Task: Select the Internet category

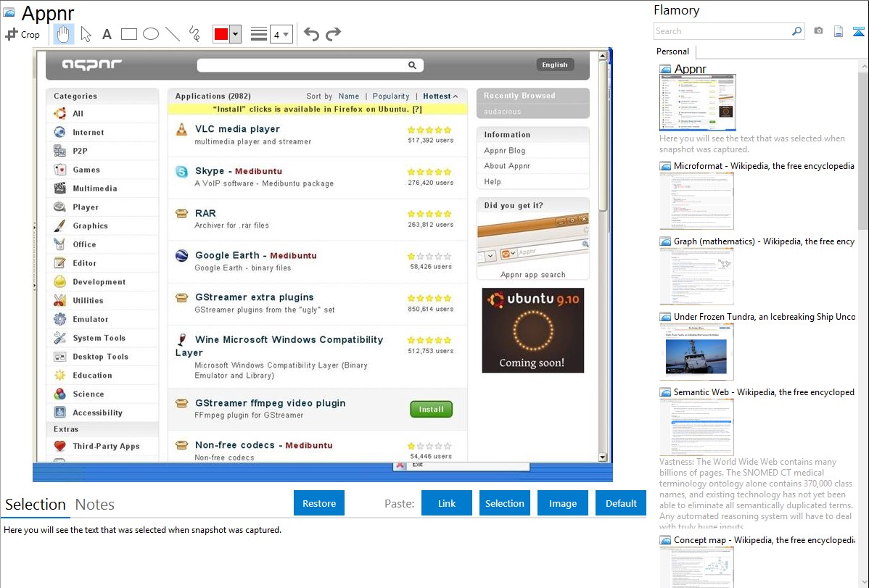Action: click(102, 133)
